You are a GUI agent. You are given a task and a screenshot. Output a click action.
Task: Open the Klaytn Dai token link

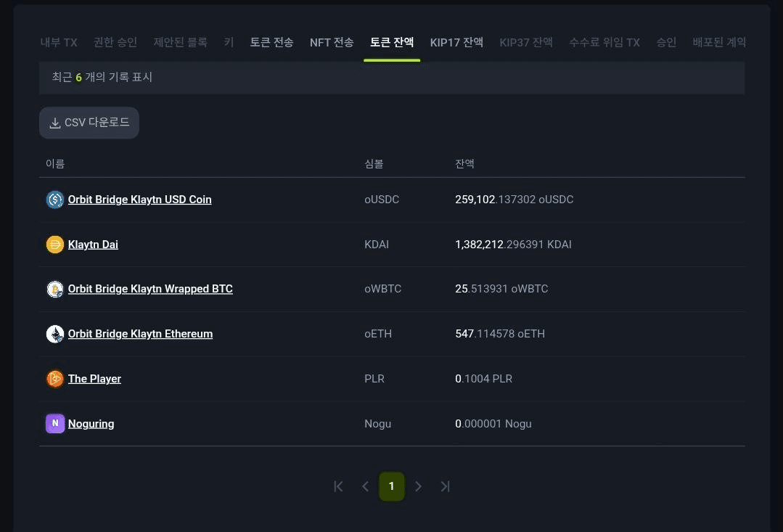[x=93, y=245]
